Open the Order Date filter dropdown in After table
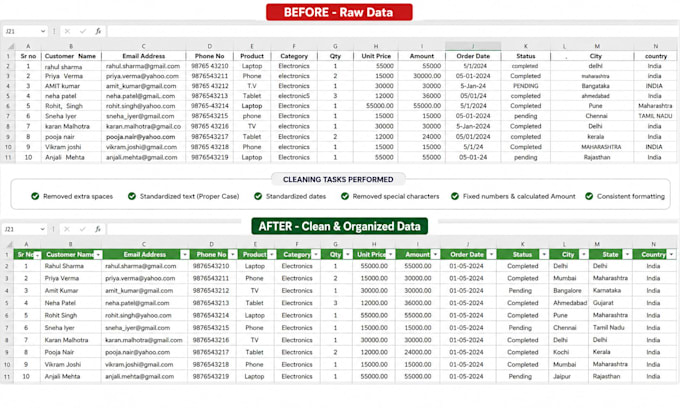 pos(491,255)
